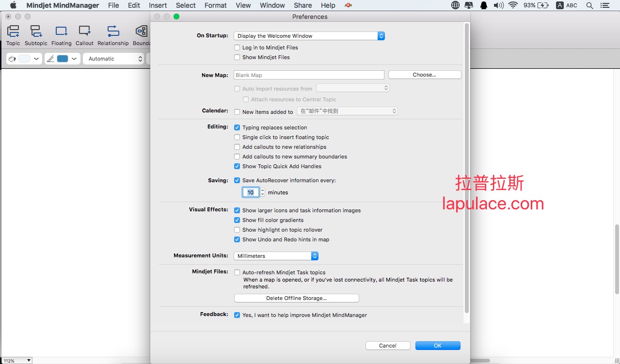Disable Show fill color gradients
Image resolution: width=620 pixels, height=364 pixels.
point(237,220)
